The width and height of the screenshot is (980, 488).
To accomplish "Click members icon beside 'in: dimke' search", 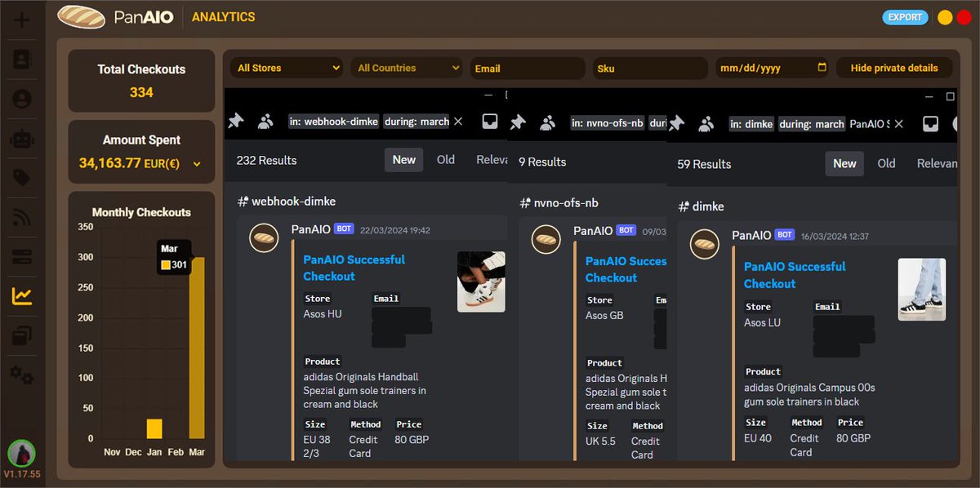I will [x=706, y=124].
